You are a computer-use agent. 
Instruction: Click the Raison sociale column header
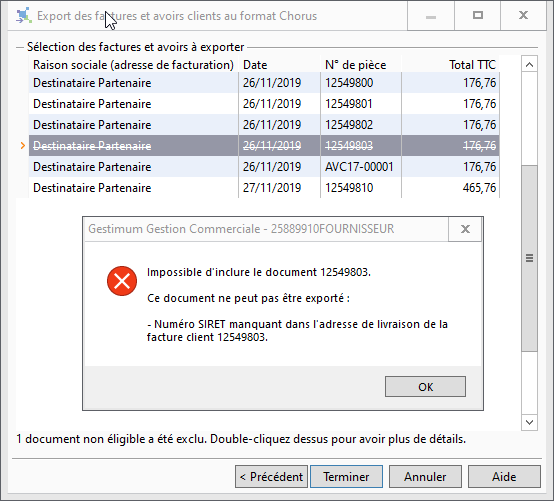[x=134, y=65]
